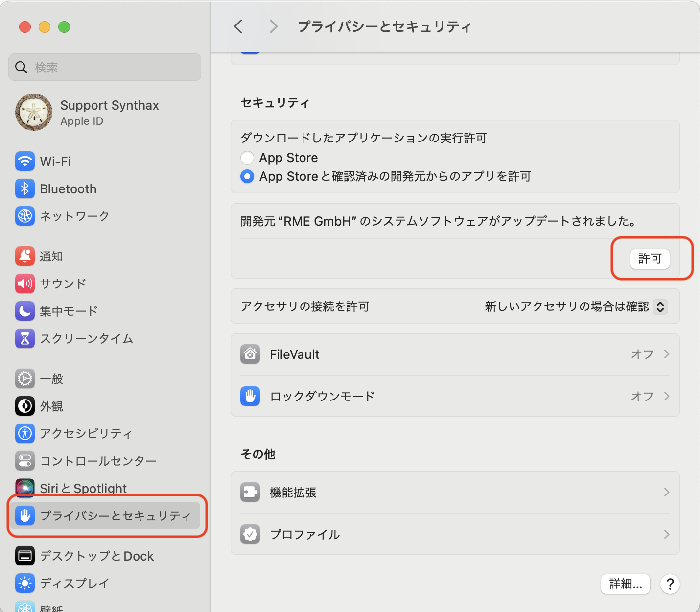700x612 pixels.
Task: Expand the FileVault settings row
Action: point(667,354)
